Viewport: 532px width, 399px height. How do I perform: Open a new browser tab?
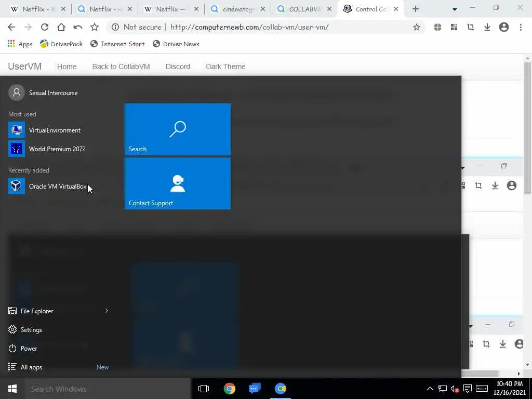pyautogui.click(x=416, y=9)
